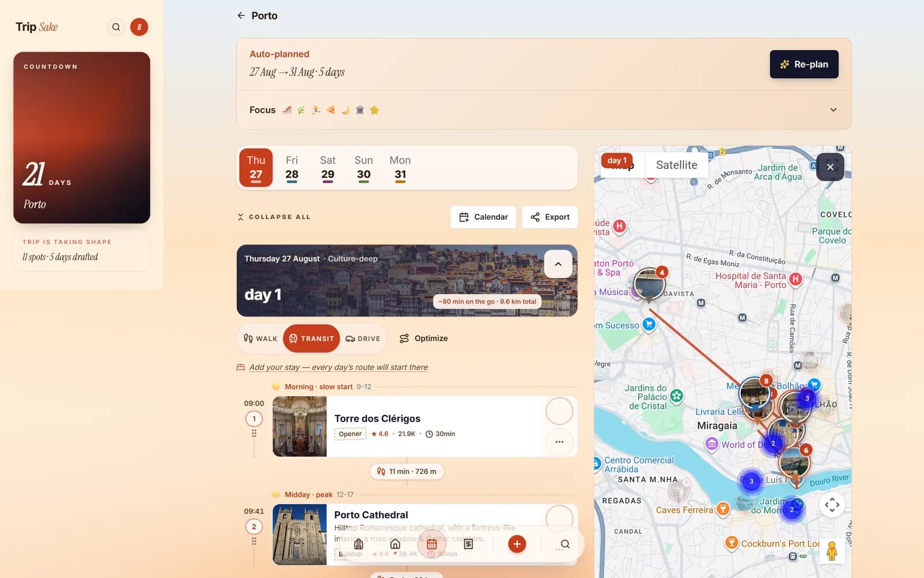Viewport: 924px width, 578px height.
Task: Select map pin number 6 photo marker
Action: pyautogui.click(x=794, y=462)
